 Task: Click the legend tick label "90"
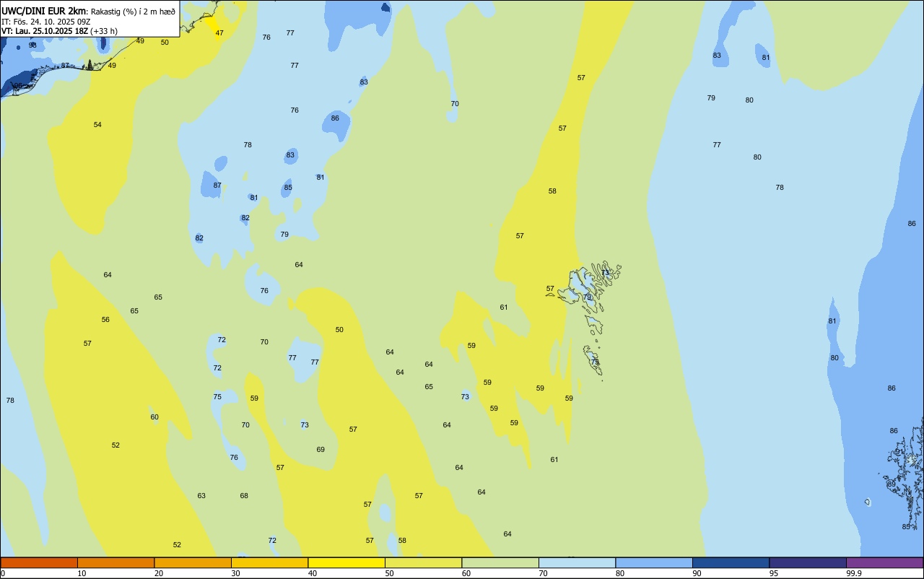click(x=697, y=573)
